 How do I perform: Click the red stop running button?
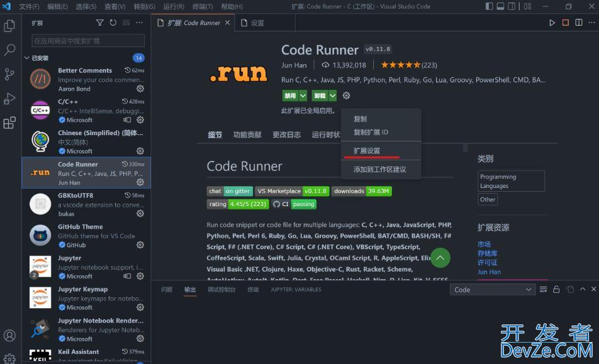pyautogui.click(x=566, y=23)
